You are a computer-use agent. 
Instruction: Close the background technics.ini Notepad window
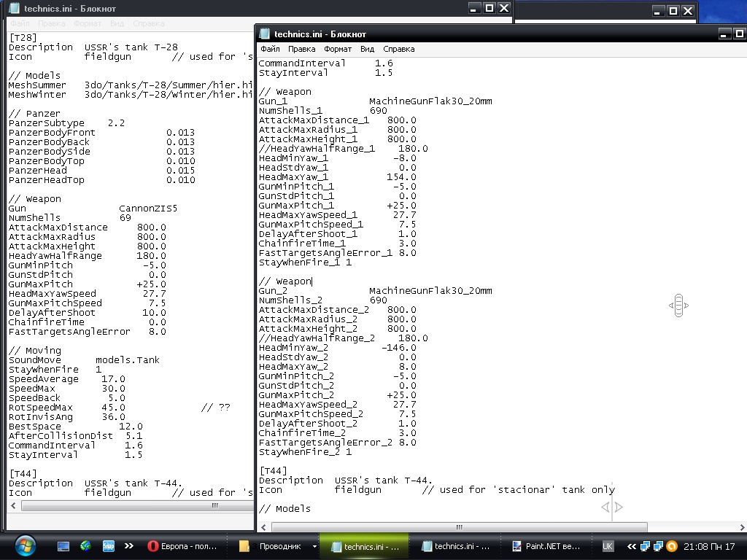tap(504, 8)
